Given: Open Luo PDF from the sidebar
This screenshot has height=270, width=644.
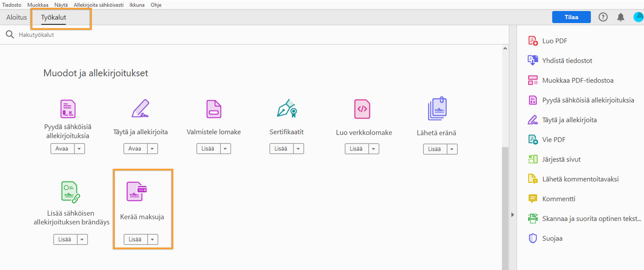Looking at the screenshot, I should pos(554,41).
